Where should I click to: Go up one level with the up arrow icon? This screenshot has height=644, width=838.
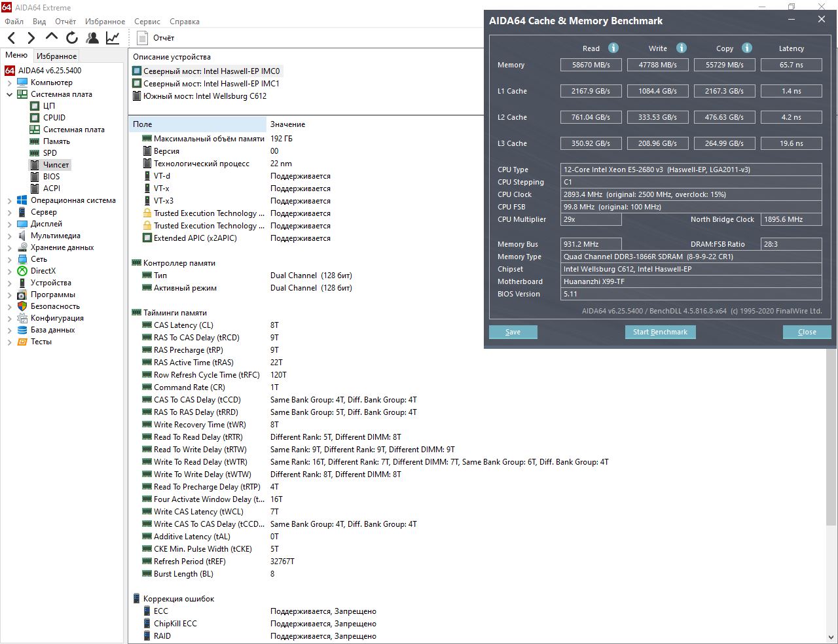(52, 37)
